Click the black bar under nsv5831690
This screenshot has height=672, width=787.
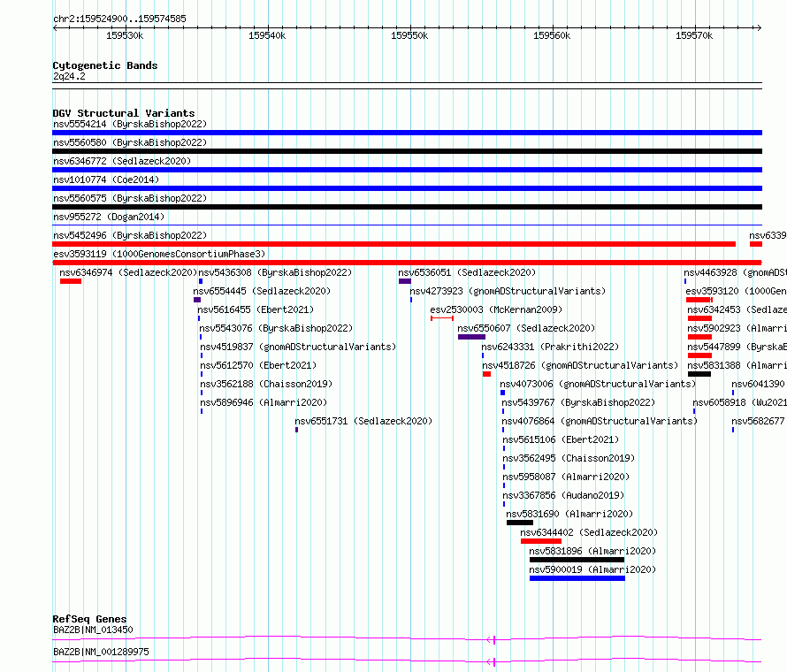click(519, 523)
